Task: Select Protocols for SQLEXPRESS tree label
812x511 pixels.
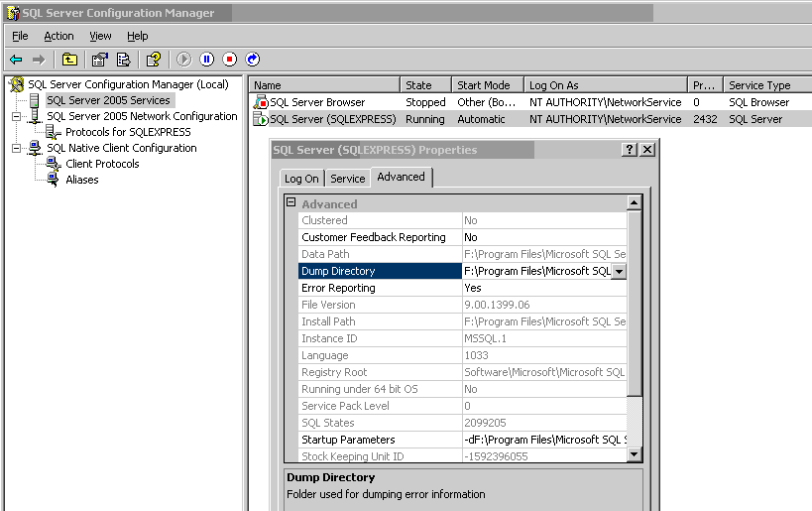Action: pyautogui.click(x=128, y=132)
